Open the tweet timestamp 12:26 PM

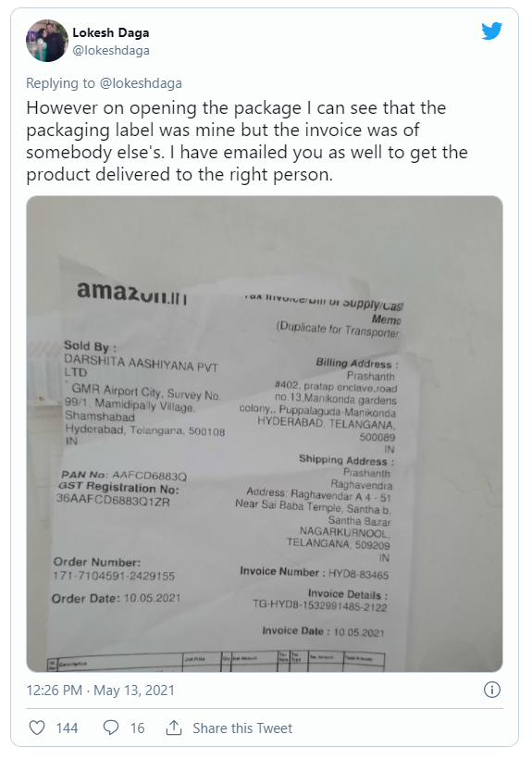coord(55,690)
